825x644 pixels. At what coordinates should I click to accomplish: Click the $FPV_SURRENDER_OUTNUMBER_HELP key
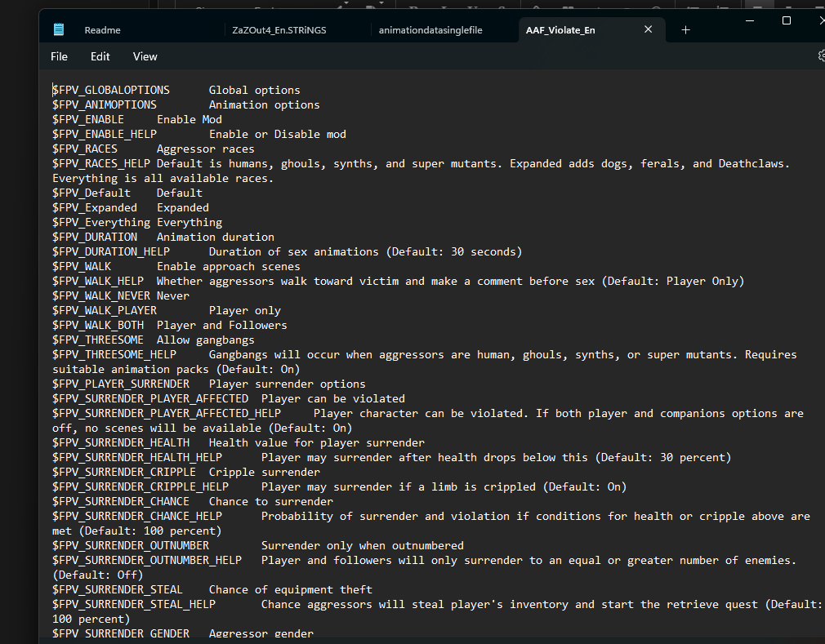tap(147, 561)
